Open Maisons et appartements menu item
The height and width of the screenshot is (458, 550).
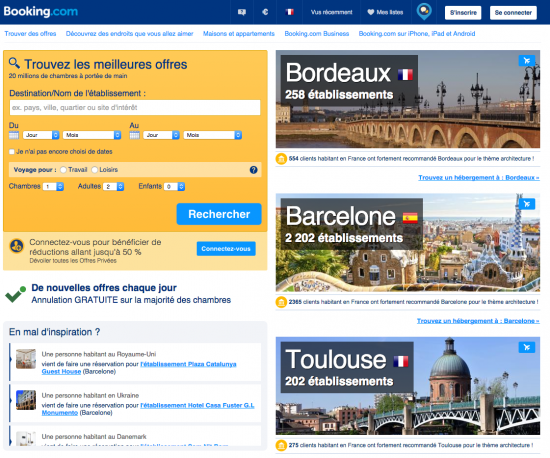tap(239, 34)
